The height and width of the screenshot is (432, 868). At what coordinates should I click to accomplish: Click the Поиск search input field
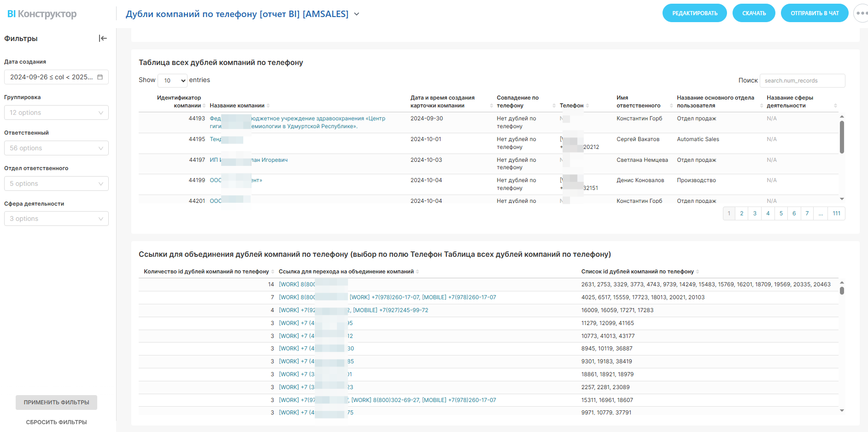802,81
